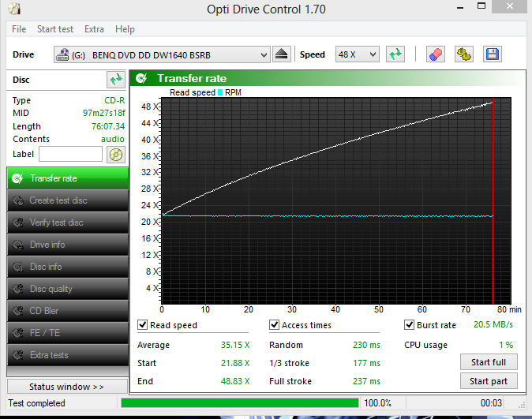Click the Random access value 230 ms
The image size is (532, 419).
366,345
